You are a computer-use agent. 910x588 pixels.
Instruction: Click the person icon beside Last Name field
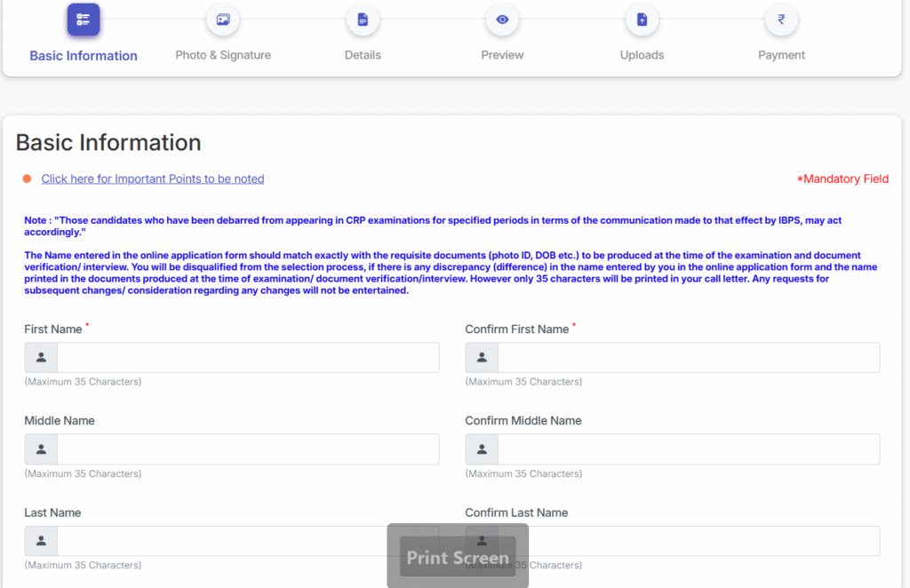(x=41, y=541)
